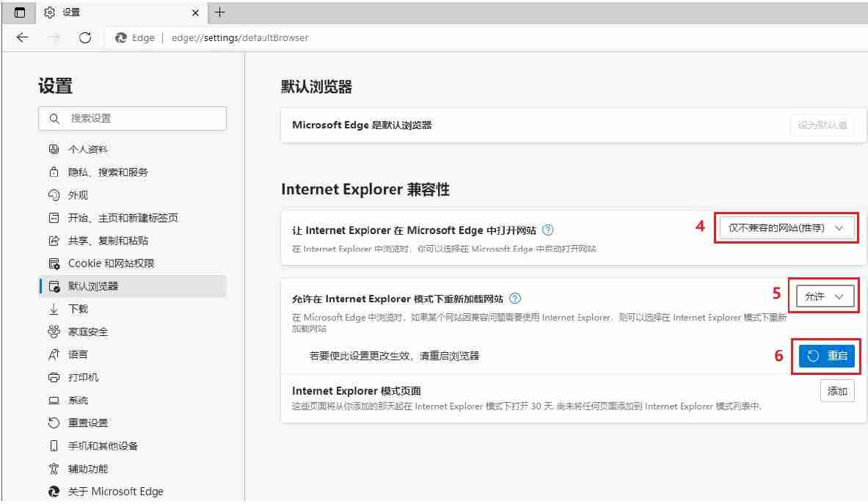Open the 允许 dropdown for IE mode reload
Screen dimensions: 868x504
(825, 296)
